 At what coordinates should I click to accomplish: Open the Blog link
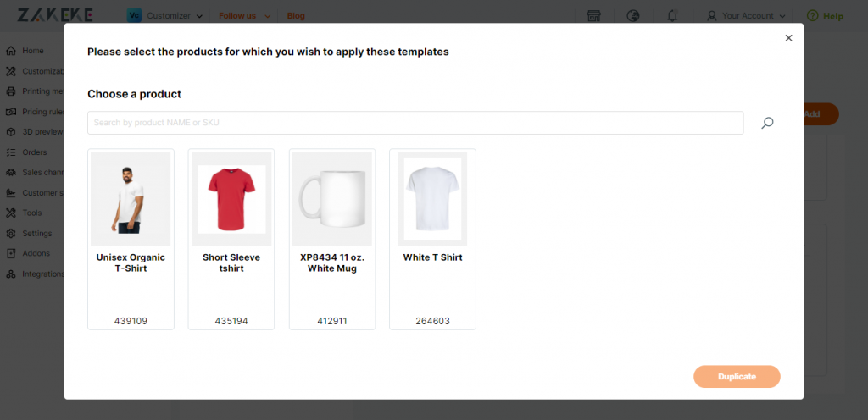coord(296,16)
